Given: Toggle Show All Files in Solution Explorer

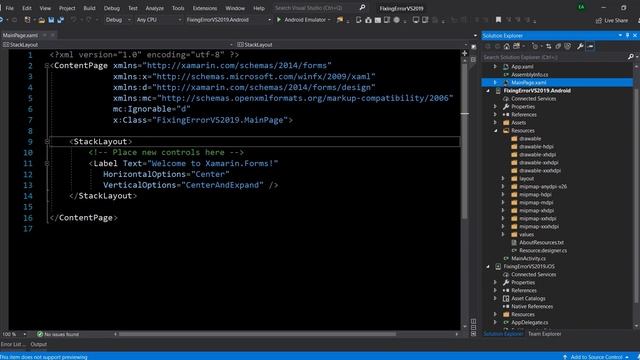Looking at the screenshot, I should 567,47.
